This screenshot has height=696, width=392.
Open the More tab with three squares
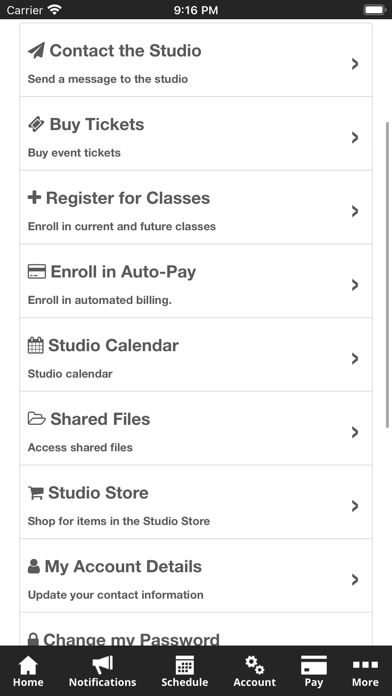pyautogui.click(x=365, y=672)
